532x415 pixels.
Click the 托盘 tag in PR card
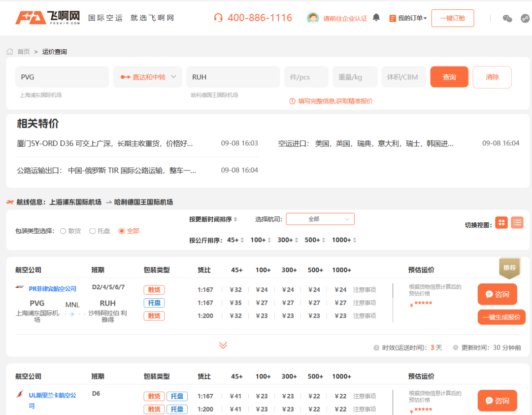tap(154, 303)
